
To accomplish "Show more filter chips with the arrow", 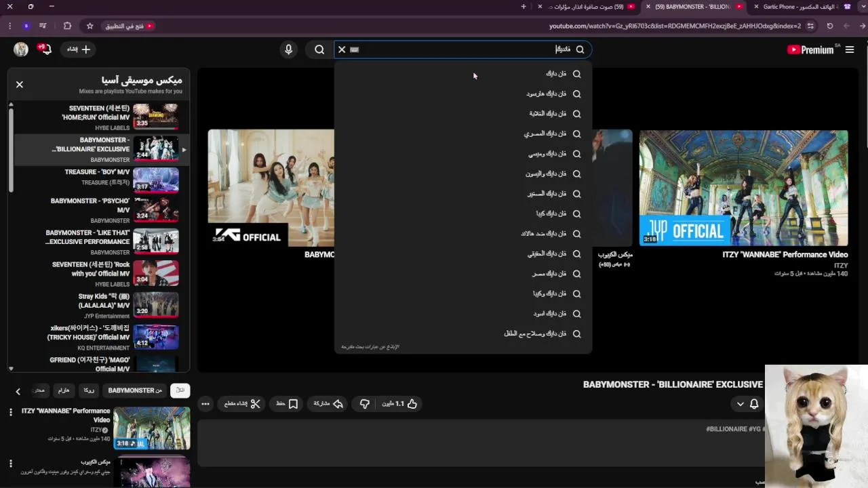I will click(18, 391).
